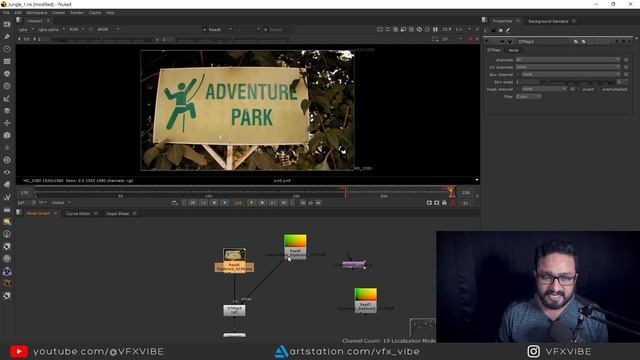Select the Read7 gradient node
Screen dimensions: 640x360
pos(365,300)
